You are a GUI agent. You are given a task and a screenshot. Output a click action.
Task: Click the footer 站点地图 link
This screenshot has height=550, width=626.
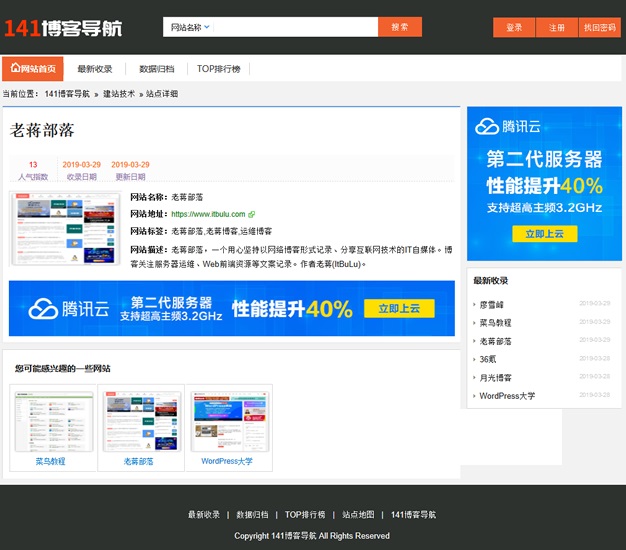point(358,515)
